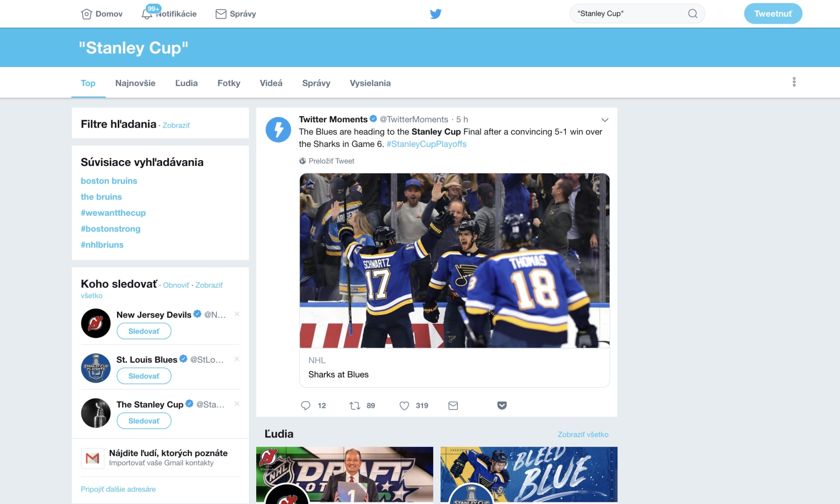Click the Twitter Moments lightning avatar
840x504 pixels.
tap(278, 130)
